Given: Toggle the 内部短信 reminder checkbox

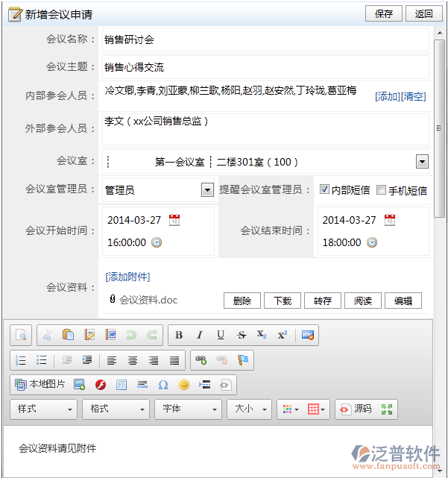Looking at the screenshot, I should coord(324,189).
